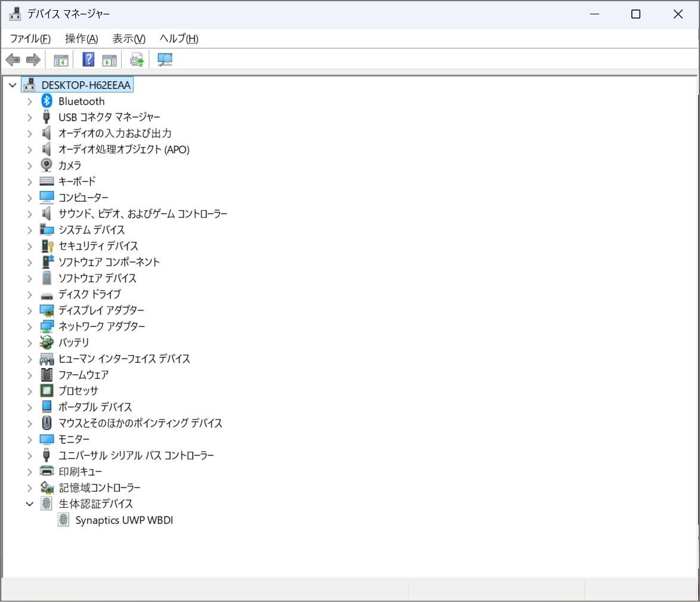Screen dimensions: 700x602
Task: Select the モニター category
Action: (75, 439)
